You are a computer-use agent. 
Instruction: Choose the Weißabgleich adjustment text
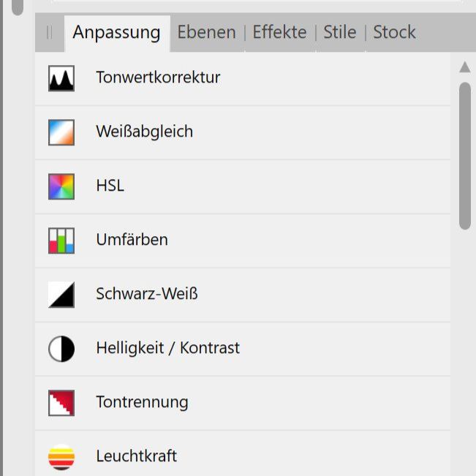pyautogui.click(x=144, y=132)
